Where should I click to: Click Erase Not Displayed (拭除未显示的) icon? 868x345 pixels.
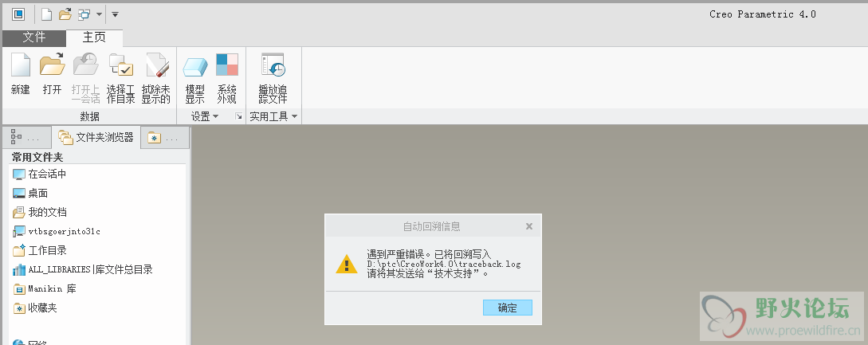point(156,65)
